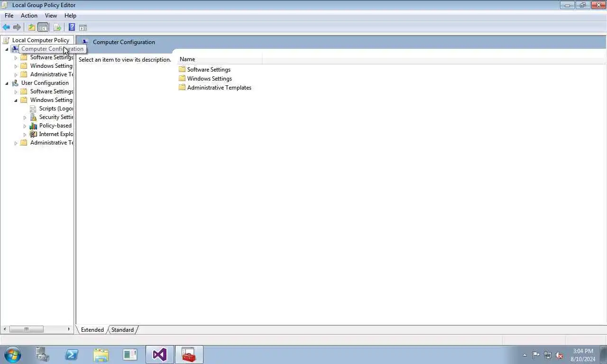Screen dimensions: 607x364
Task: Expand Software Settings under Computer Configuration
Action: click(16, 58)
